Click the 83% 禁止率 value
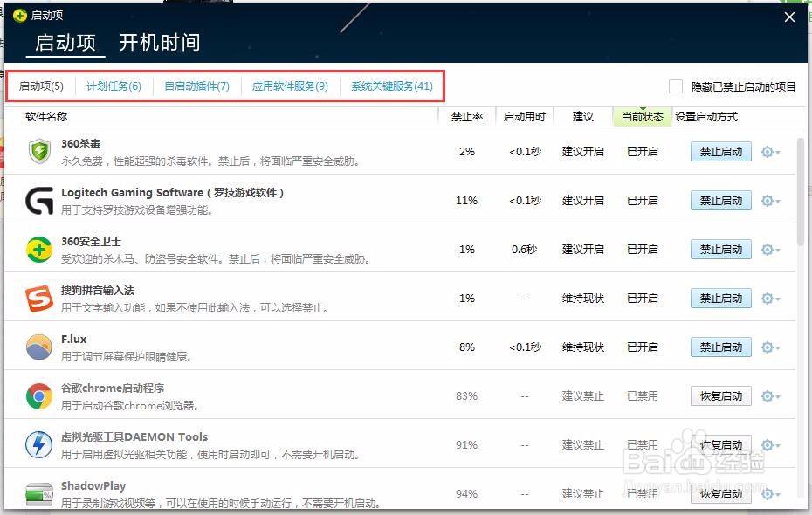The height and width of the screenshot is (515, 812). [x=466, y=396]
